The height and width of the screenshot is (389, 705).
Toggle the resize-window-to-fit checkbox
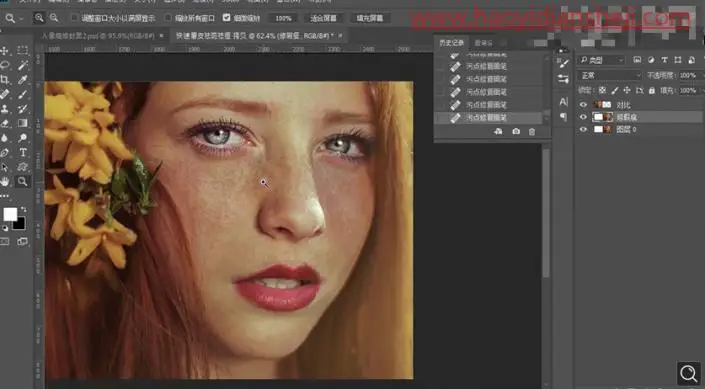75,18
